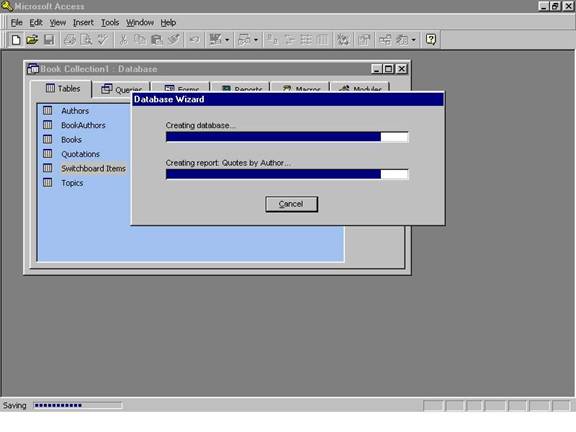Click the table icon beside Quotations
Viewport: 576px width, 432px height.
coord(47,154)
